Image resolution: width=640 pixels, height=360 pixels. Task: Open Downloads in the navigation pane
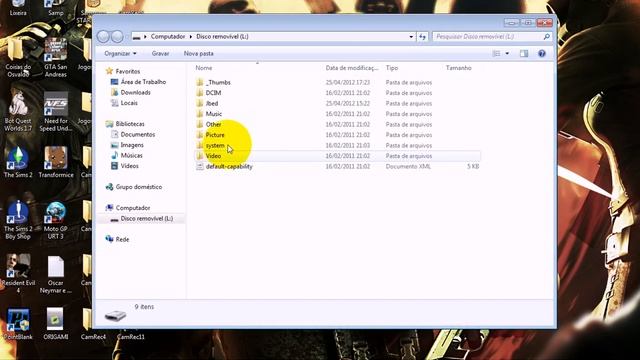pos(131,93)
